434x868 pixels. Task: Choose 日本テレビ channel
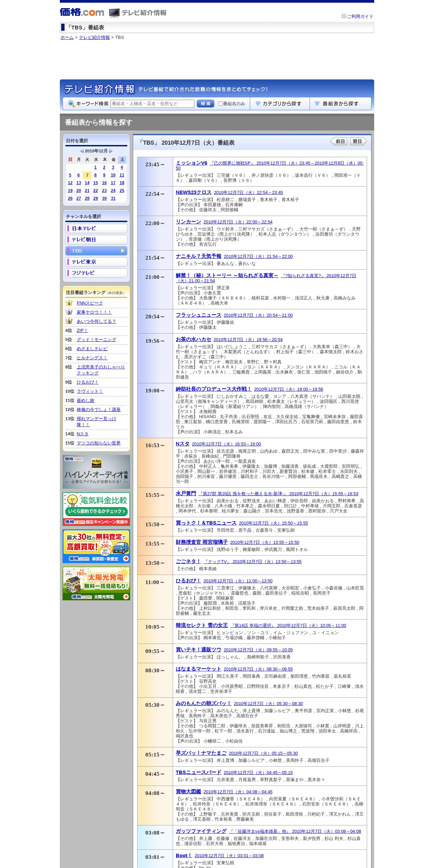96,228
